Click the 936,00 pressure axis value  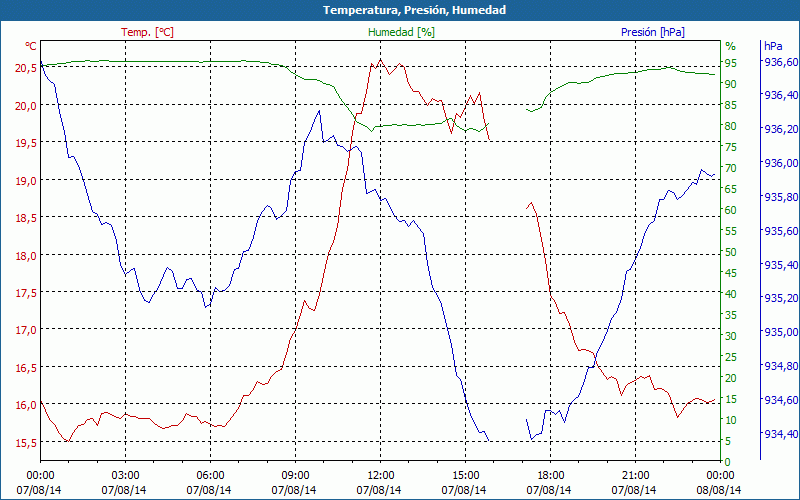coord(781,163)
